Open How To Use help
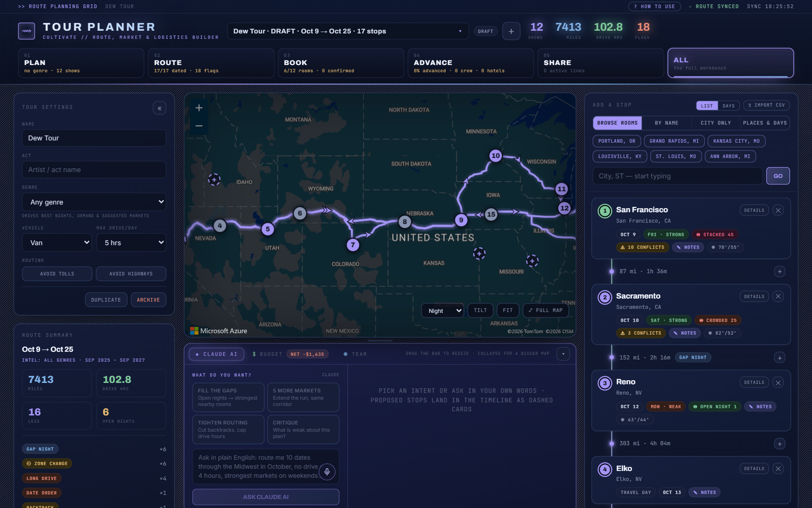Screen dimensions: 812x508 (655, 6)
